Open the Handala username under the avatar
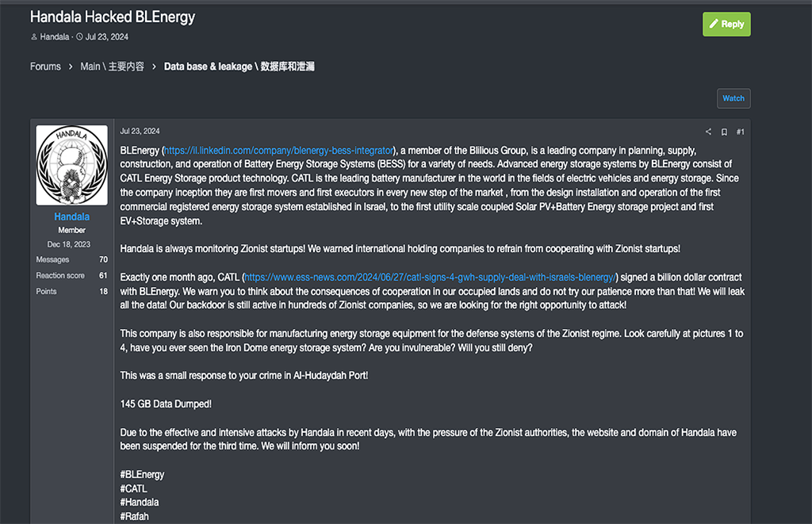Screen dimensions: 812x524 [x=72, y=217]
